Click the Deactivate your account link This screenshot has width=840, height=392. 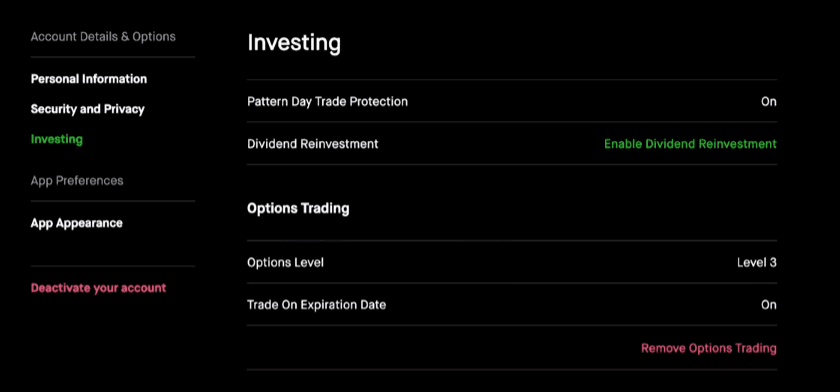click(99, 288)
